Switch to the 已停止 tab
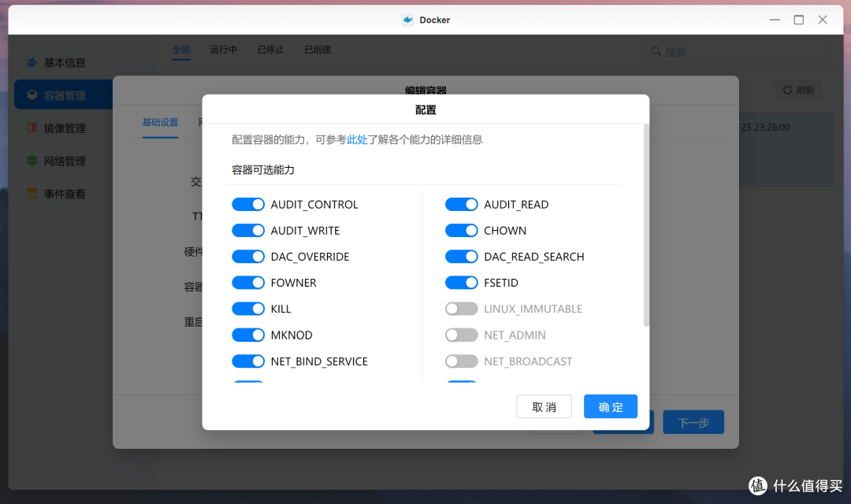This screenshot has width=851, height=504. tap(271, 50)
